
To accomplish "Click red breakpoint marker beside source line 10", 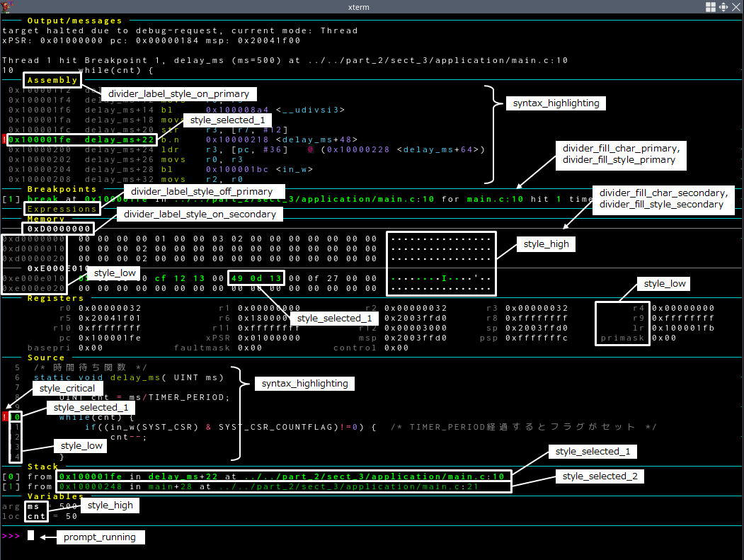I will (4, 417).
